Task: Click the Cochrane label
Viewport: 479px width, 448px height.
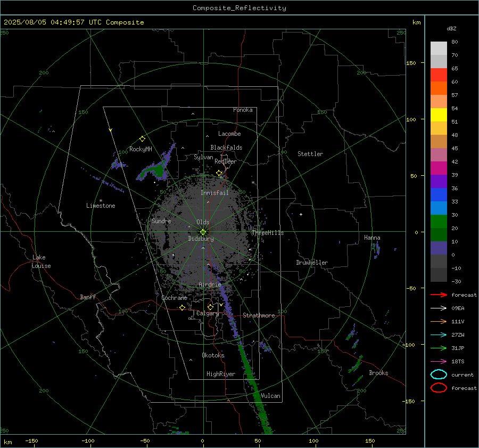Action: coord(174,298)
